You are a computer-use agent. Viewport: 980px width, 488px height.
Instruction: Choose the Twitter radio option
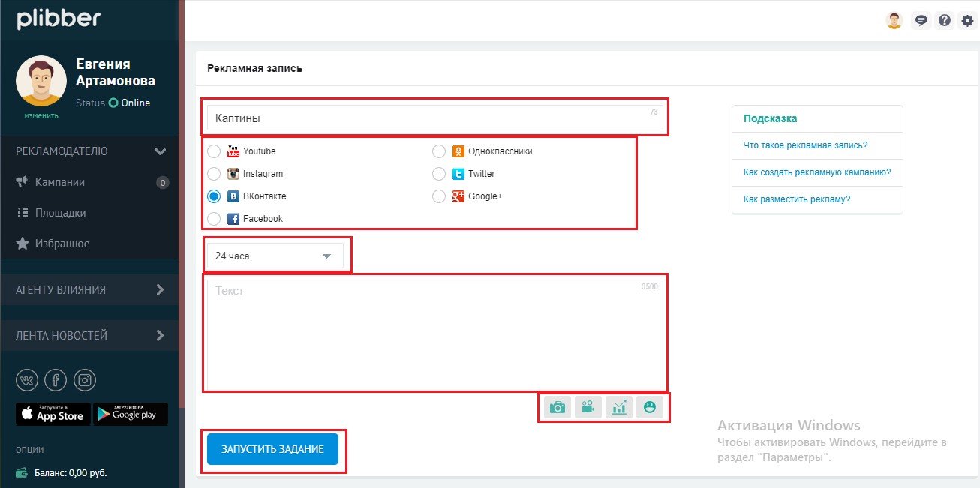(x=439, y=174)
